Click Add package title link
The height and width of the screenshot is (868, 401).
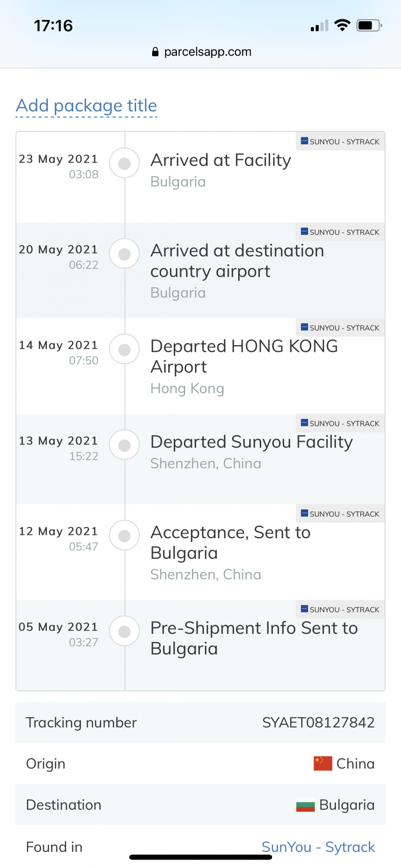click(86, 106)
